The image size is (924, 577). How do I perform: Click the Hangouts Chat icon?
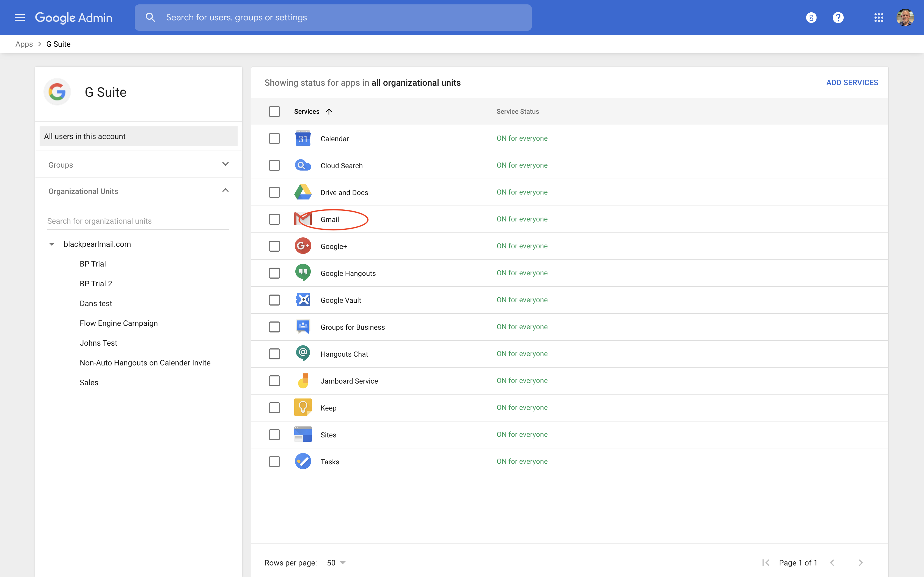pyautogui.click(x=303, y=354)
